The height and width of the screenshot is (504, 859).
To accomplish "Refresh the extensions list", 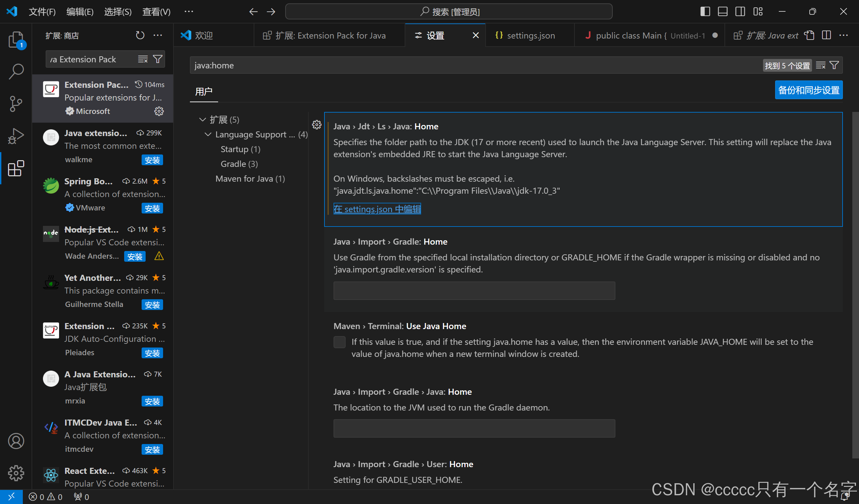I will pos(140,35).
